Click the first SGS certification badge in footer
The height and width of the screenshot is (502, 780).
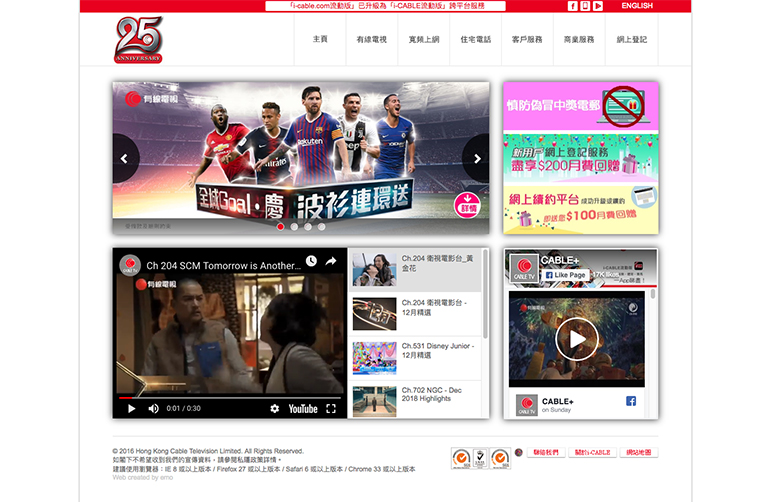pyautogui.click(x=461, y=458)
